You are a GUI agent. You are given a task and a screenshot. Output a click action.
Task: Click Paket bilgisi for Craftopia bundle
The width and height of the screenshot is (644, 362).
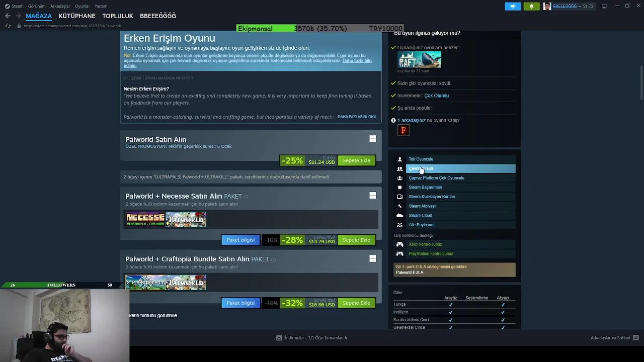click(x=240, y=303)
